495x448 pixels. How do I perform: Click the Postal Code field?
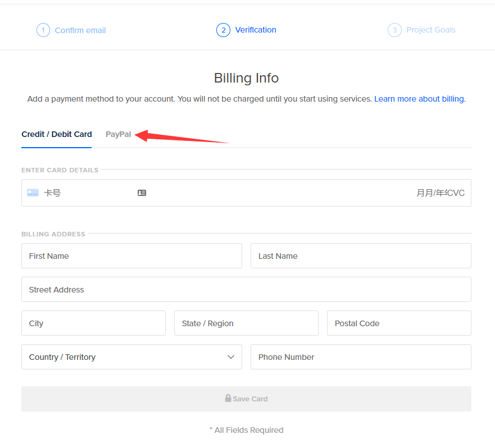pyautogui.click(x=399, y=323)
